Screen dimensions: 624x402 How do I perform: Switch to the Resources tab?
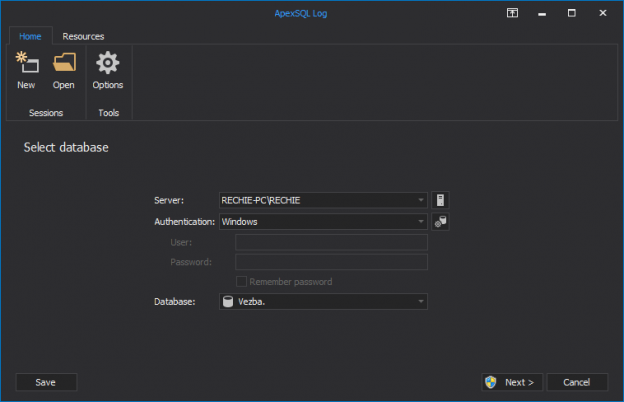(x=83, y=36)
